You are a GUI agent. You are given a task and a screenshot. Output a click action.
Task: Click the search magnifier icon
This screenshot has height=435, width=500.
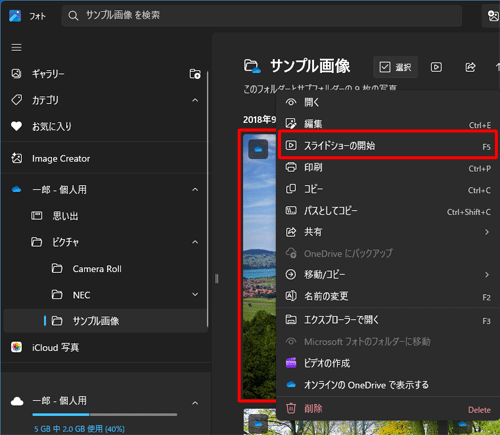(x=73, y=15)
